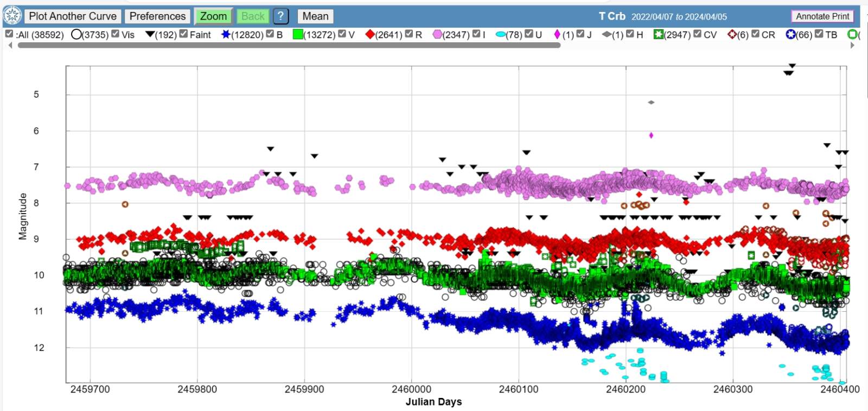Open help with the question mark button
Screen dimensions: 868x411
click(280, 16)
